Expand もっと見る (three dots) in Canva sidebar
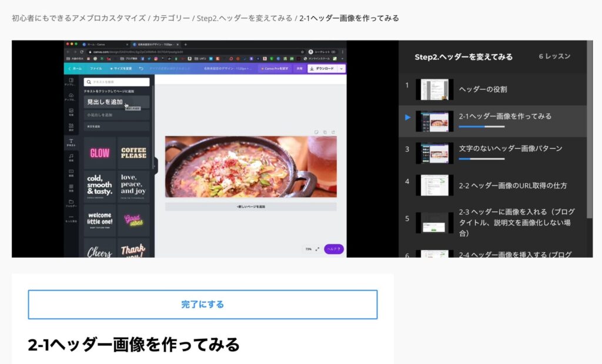Viewport: 602px width, 364px height. tap(71, 218)
